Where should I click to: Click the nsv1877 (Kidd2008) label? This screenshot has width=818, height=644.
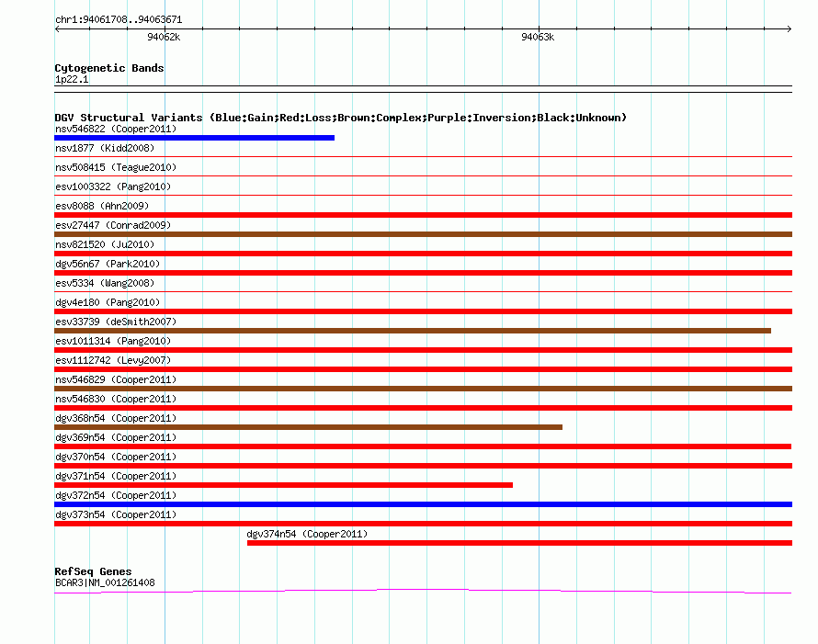tap(105, 148)
